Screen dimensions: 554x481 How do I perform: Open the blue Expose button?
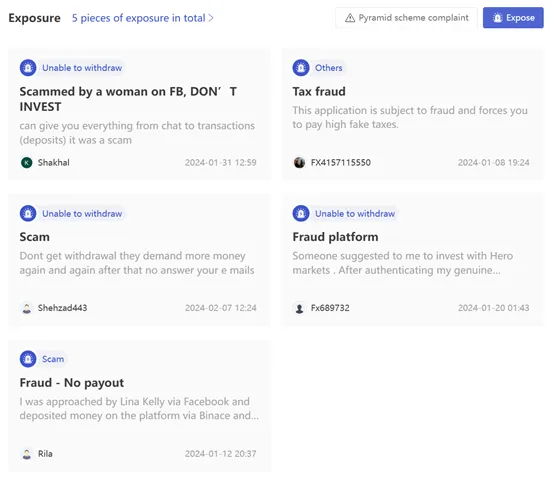click(513, 18)
